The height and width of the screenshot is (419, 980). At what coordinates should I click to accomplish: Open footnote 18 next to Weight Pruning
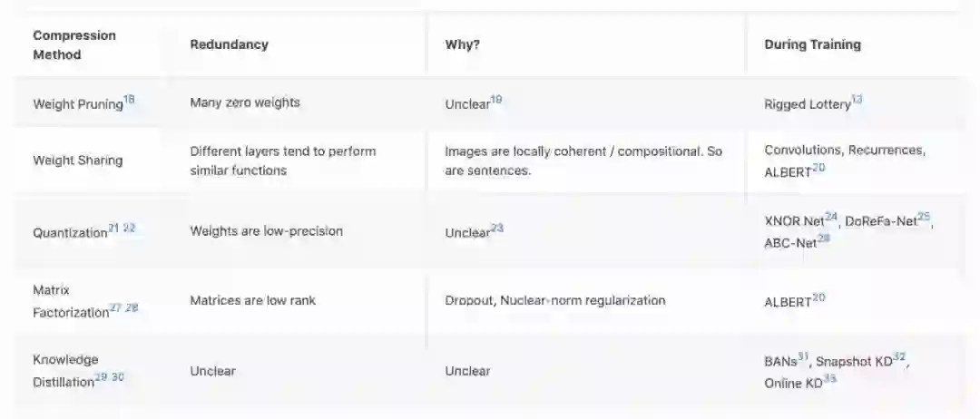point(129,100)
